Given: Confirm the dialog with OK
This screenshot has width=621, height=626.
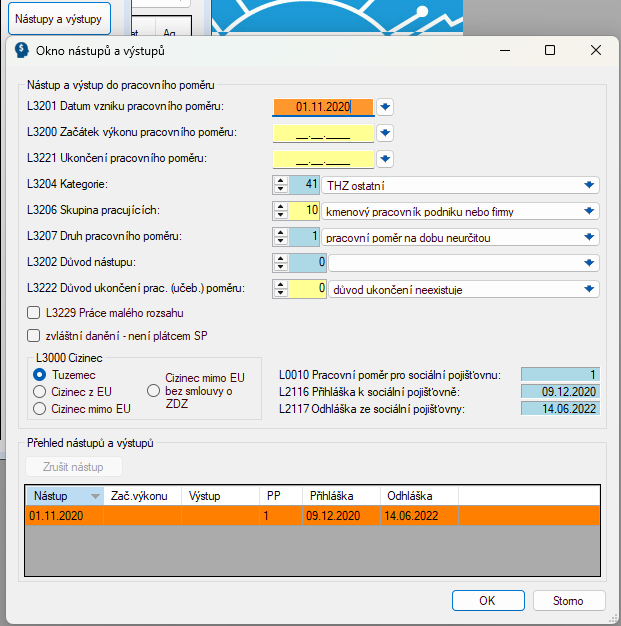Looking at the screenshot, I should click(488, 600).
